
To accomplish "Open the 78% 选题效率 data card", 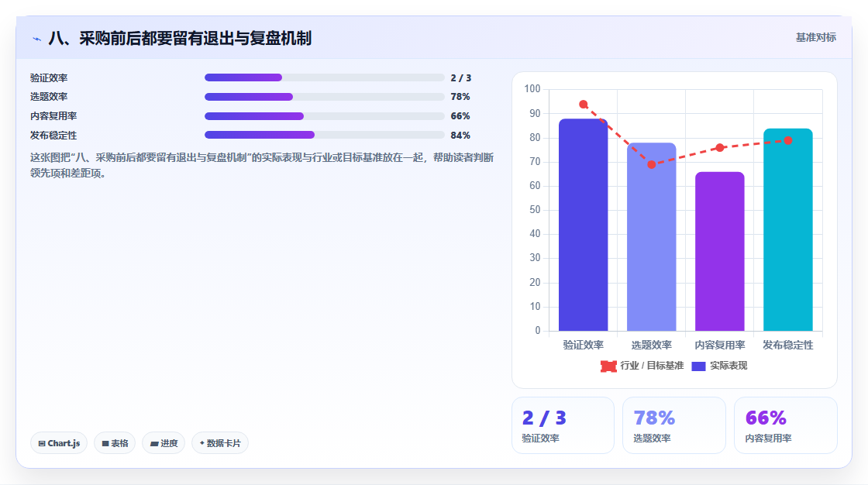I will (x=674, y=425).
